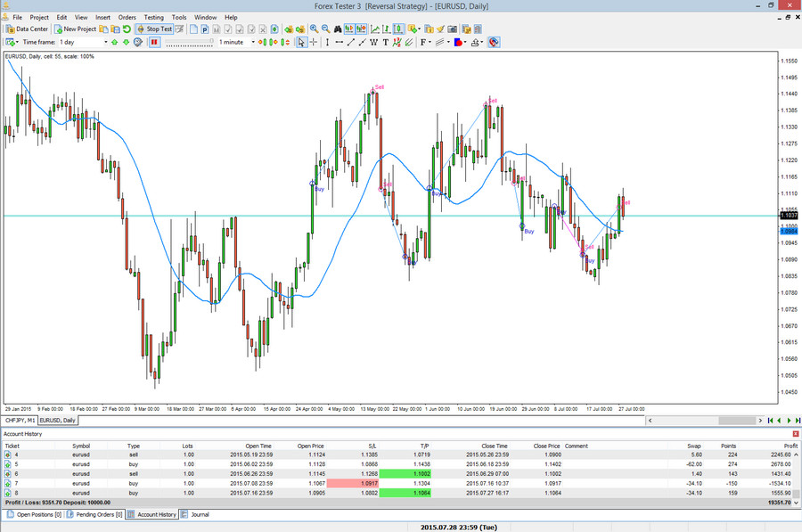Select the text label T tool
Screen dimensions: 802x532
pyautogui.click(x=385, y=42)
